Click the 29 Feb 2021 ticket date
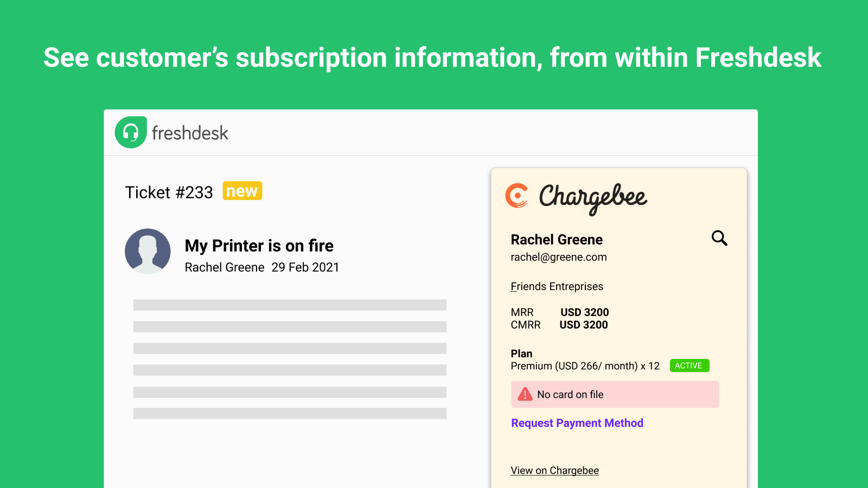This screenshot has width=868, height=488. click(305, 267)
